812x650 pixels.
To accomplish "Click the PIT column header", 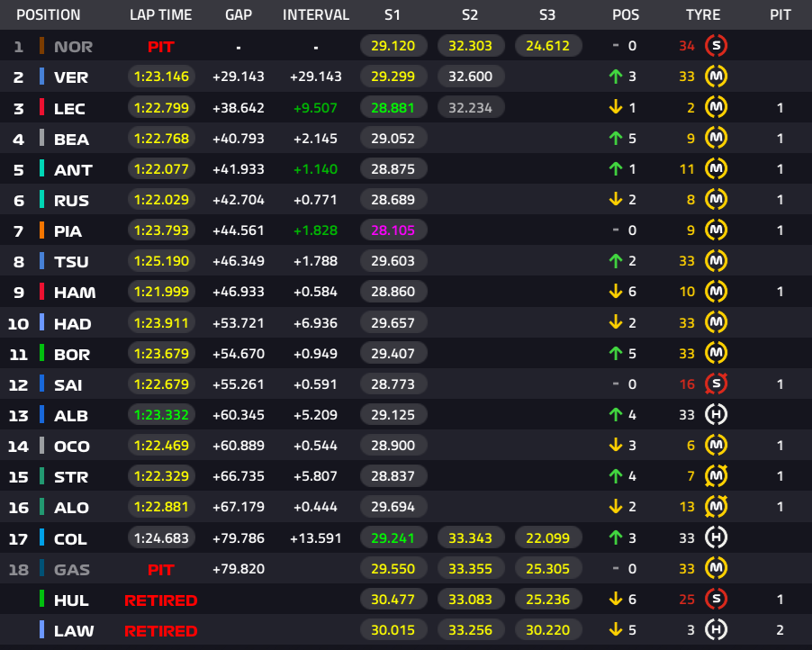I will pos(780,14).
